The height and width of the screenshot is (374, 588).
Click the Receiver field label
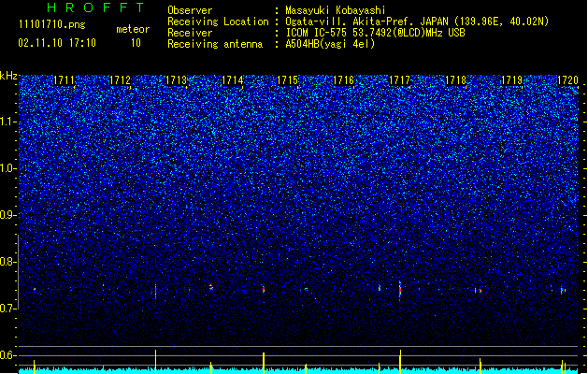coord(190,33)
